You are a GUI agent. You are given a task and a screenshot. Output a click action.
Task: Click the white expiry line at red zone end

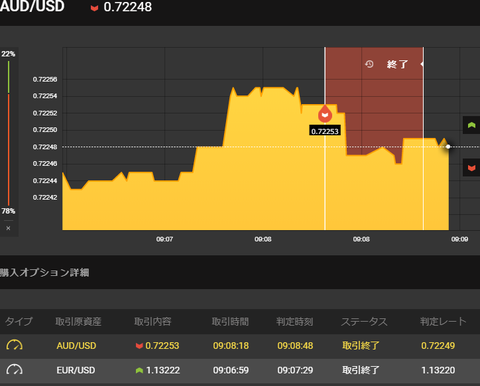pyautogui.click(x=424, y=138)
